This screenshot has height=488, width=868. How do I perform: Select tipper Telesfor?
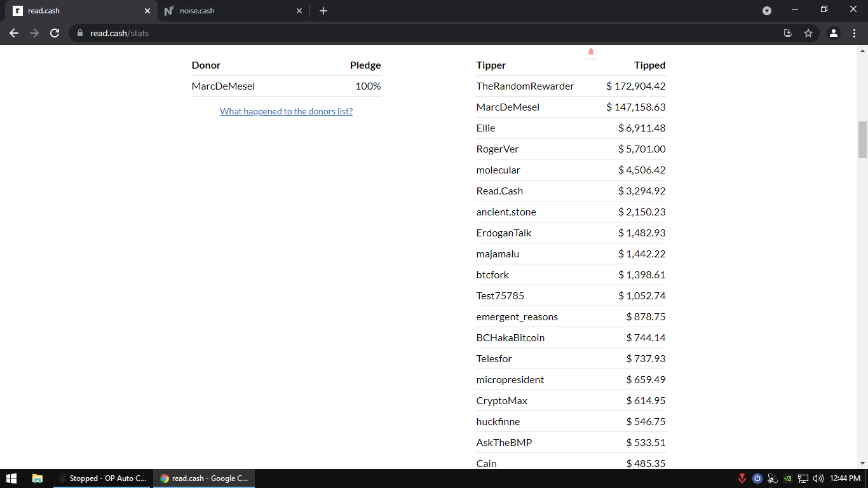494,359
